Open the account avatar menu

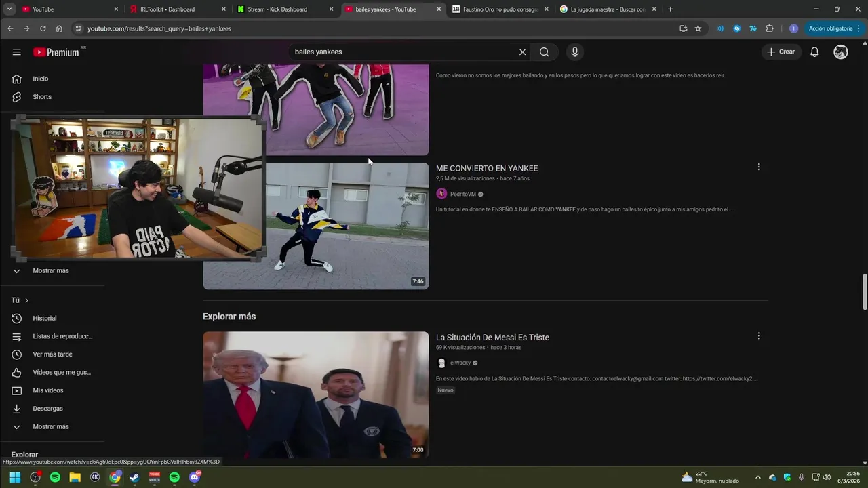click(x=841, y=52)
